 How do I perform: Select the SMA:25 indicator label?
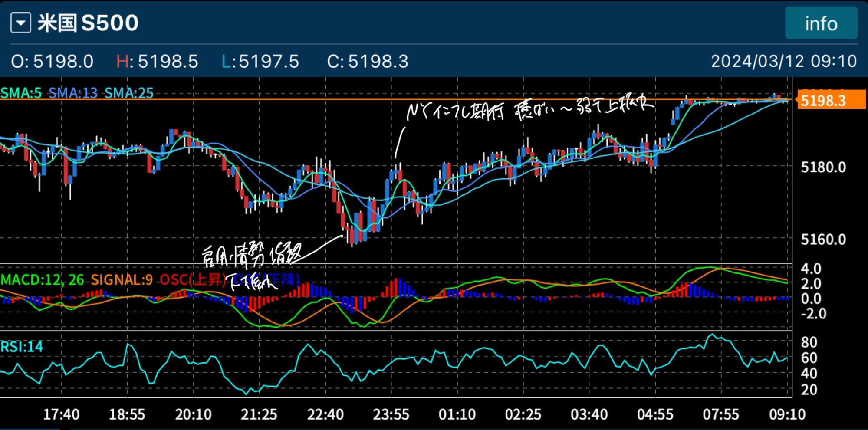[x=129, y=93]
